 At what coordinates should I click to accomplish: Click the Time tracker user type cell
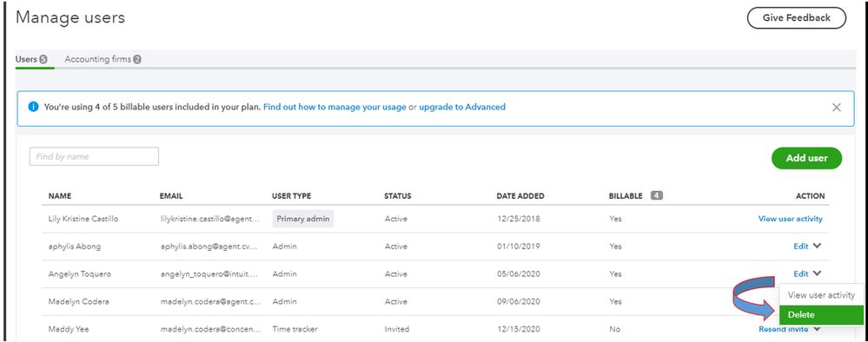[x=295, y=329]
